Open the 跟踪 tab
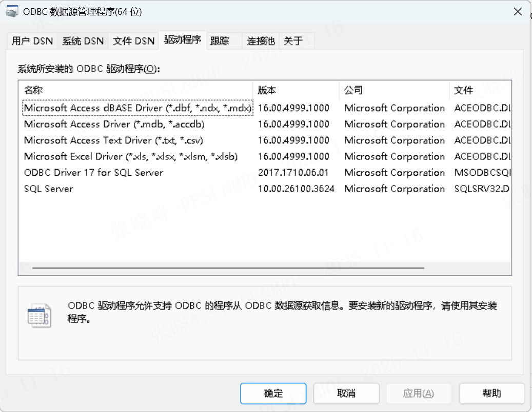This screenshot has width=532, height=412. (x=225, y=41)
